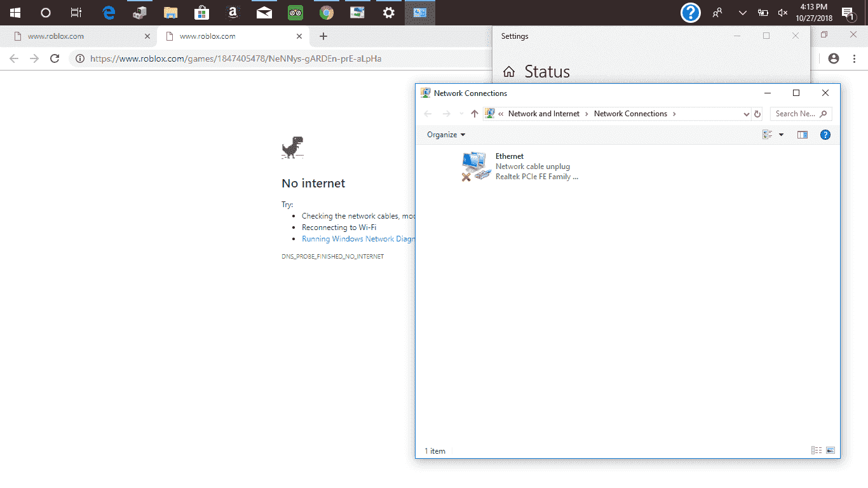Switch to details view in status bar
Viewport: 868px width, 488px height.
pyautogui.click(x=817, y=451)
